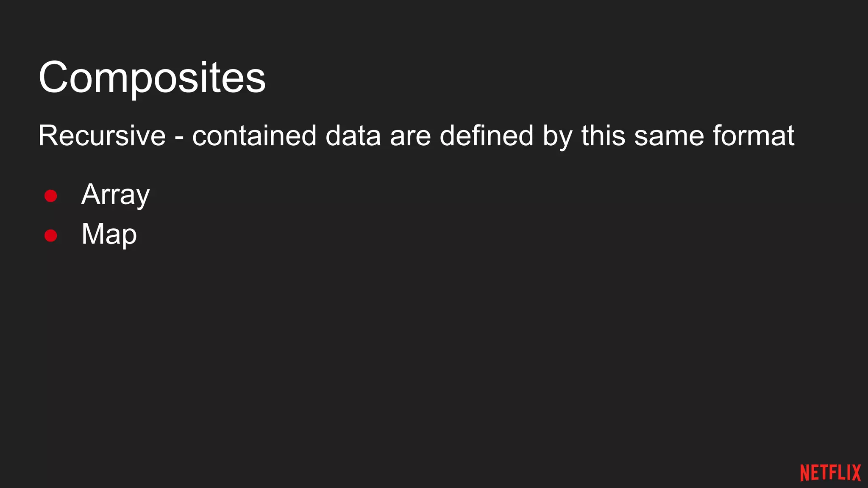Click the word by in the subtitle
This screenshot has height=488, width=868.
[x=557, y=138]
